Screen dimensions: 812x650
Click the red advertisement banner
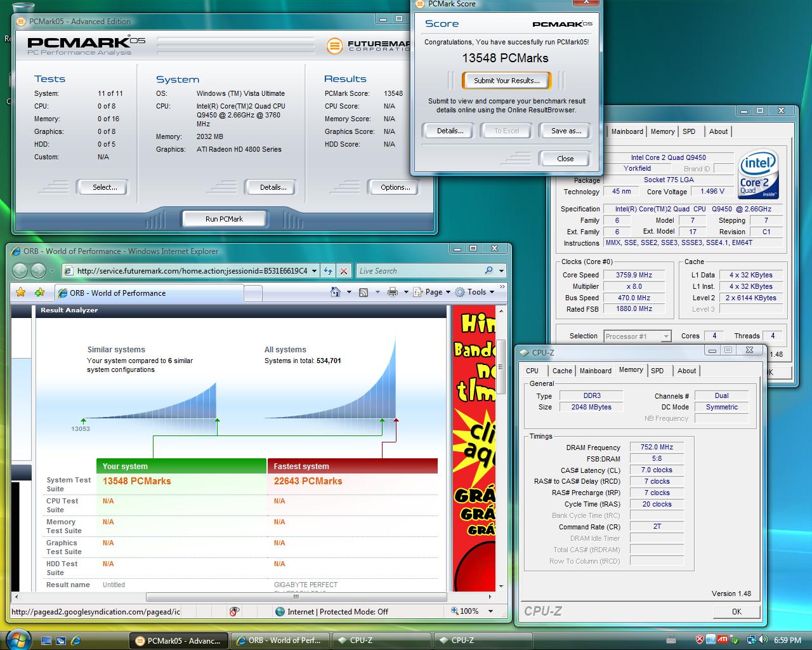point(474,448)
